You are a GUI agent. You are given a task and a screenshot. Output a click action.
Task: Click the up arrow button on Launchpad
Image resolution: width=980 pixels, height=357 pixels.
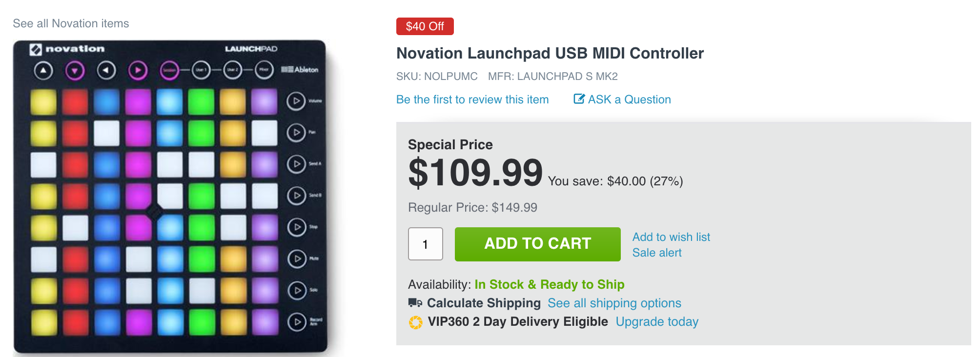tap(43, 71)
